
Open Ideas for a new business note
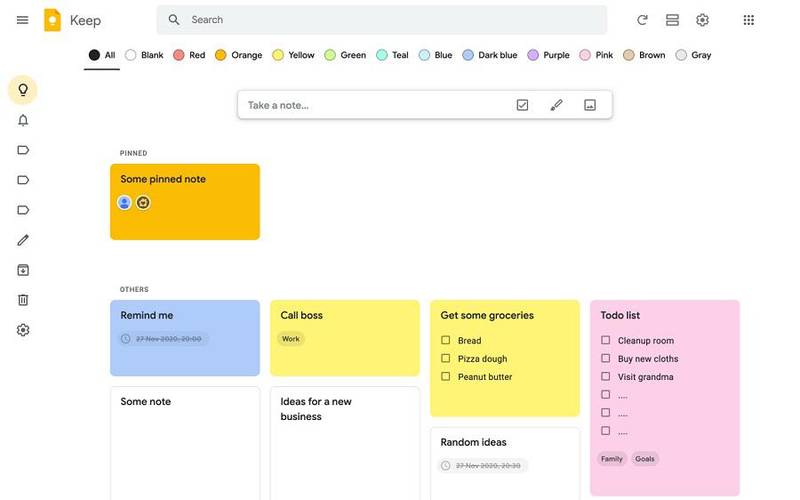345,443
